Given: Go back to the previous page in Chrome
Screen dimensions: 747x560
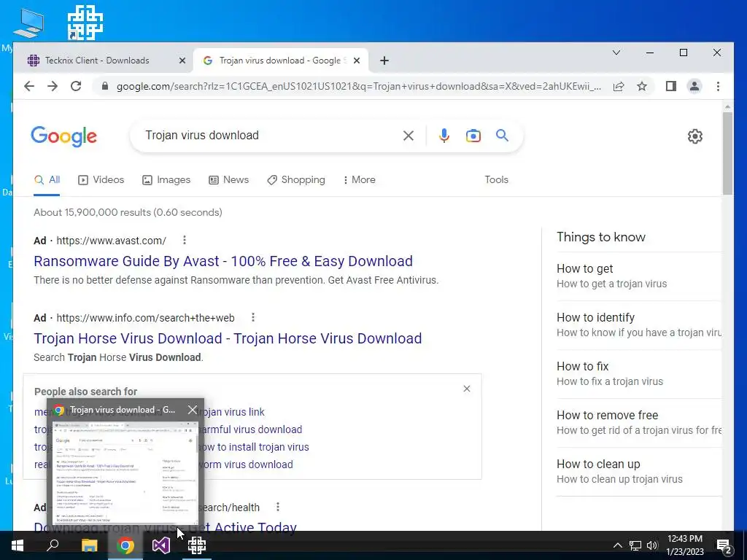Looking at the screenshot, I should pyautogui.click(x=29, y=86).
